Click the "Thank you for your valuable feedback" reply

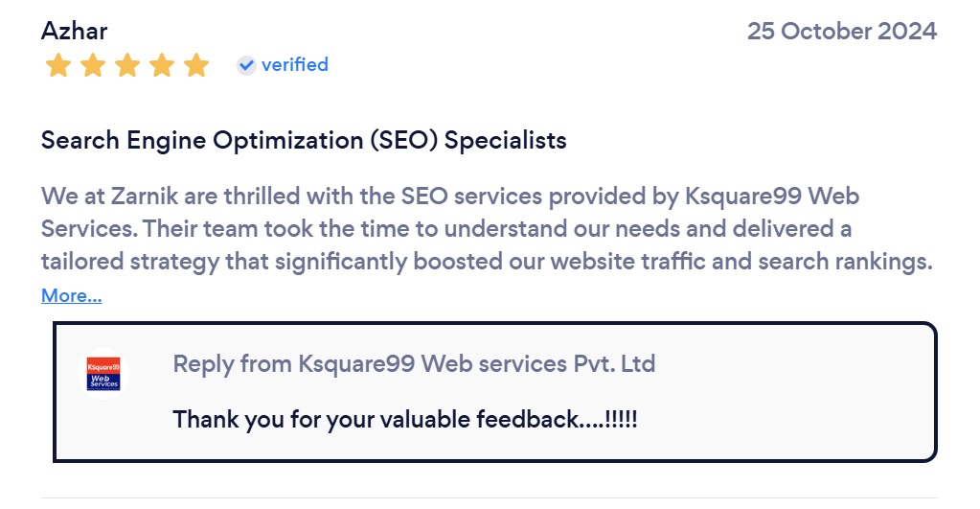click(405, 419)
